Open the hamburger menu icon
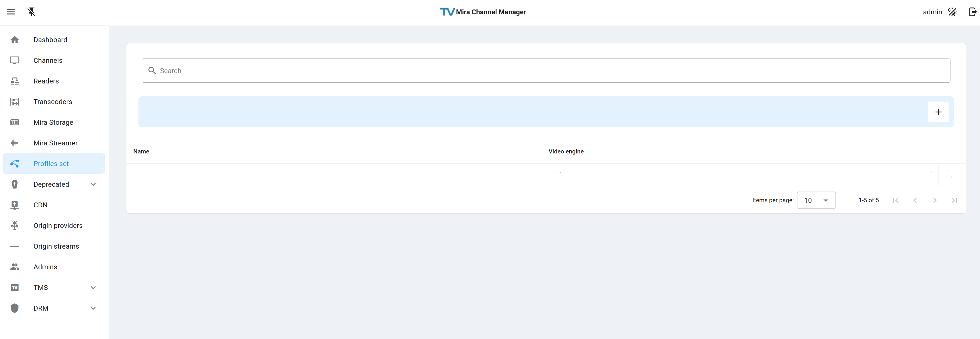This screenshot has height=339, width=980. (x=11, y=12)
